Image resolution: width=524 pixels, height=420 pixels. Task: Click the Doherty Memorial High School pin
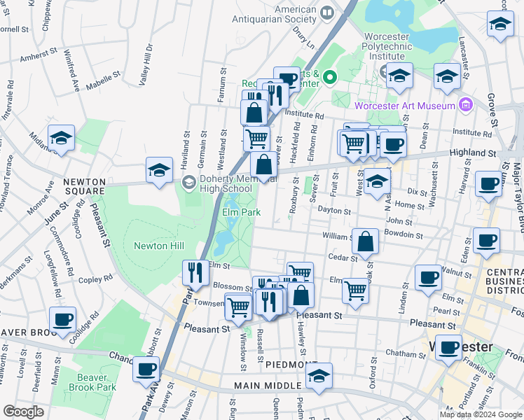189,183
